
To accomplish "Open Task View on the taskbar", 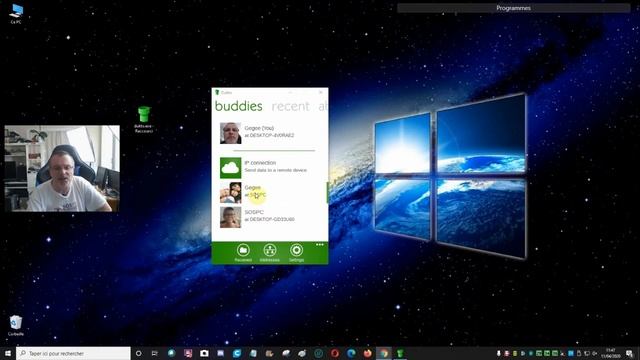I will [155, 353].
